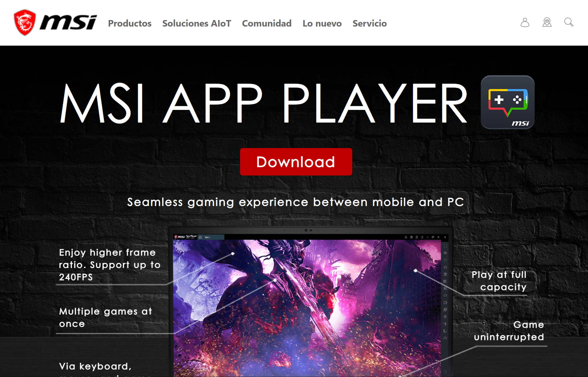Open the user account icon
Screen dimensions: 588x377
pyautogui.click(x=525, y=23)
